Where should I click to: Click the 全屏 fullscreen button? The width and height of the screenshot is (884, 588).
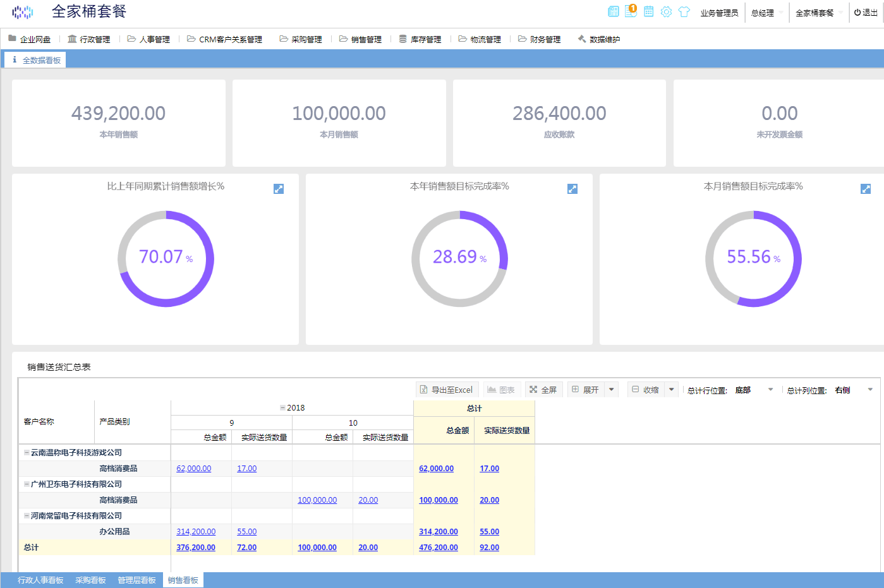[543, 390]
